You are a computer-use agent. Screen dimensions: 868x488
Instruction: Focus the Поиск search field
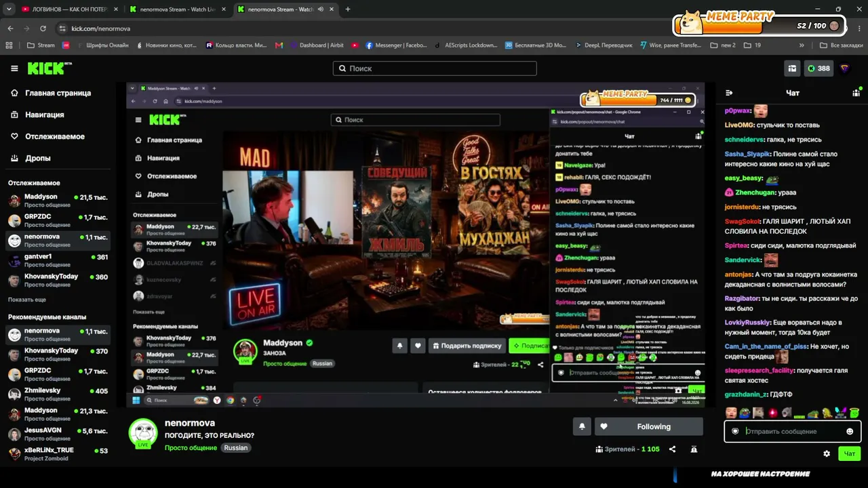[435, 68]
